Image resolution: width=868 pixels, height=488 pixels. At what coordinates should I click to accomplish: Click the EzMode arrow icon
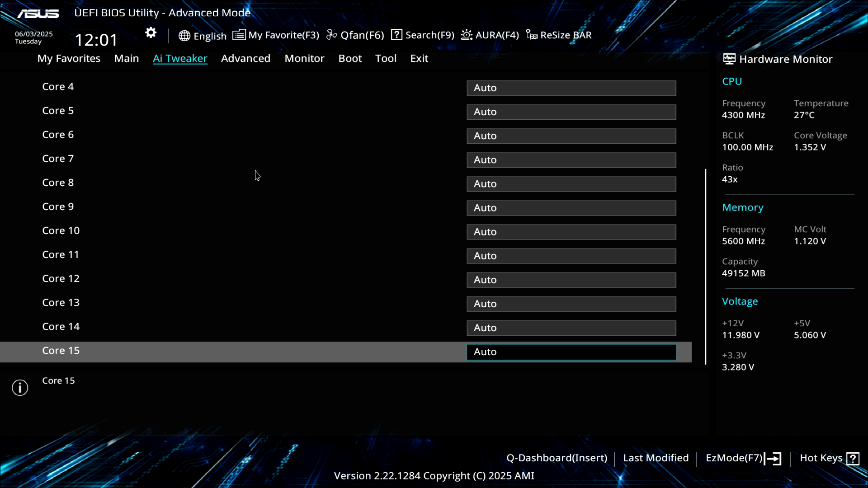pos(773,459)
